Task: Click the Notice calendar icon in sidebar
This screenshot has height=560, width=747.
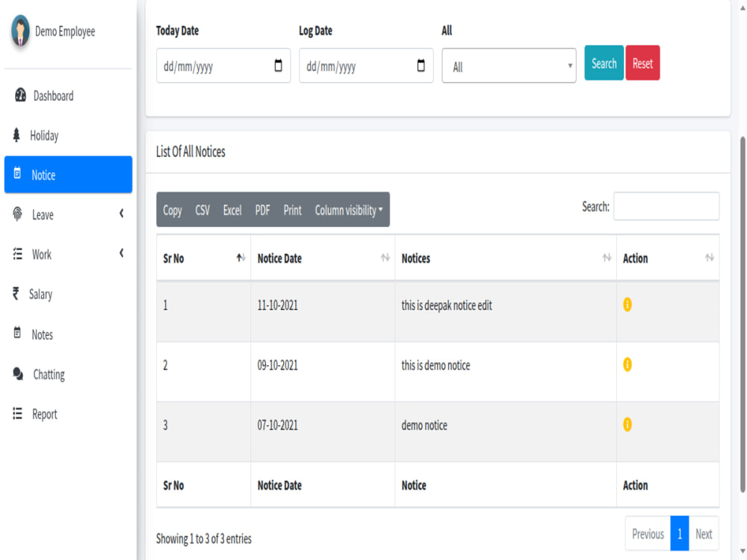Action: [17, 173]
